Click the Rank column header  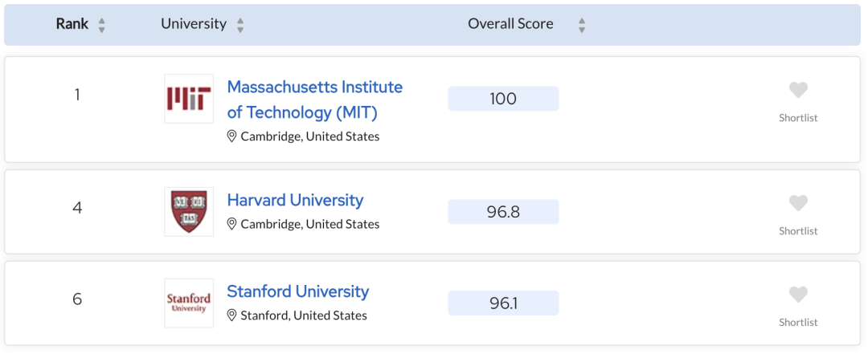(x=72, y=24)
